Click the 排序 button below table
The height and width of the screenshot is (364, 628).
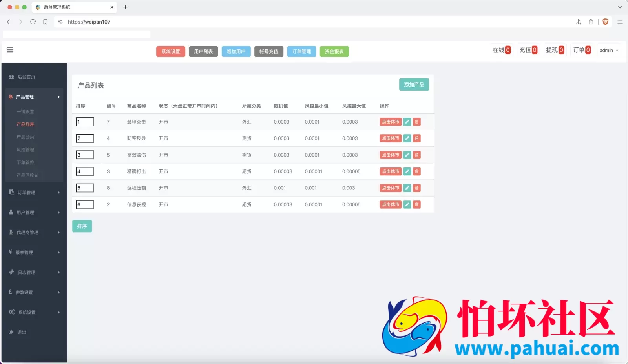tap(82, 226)
